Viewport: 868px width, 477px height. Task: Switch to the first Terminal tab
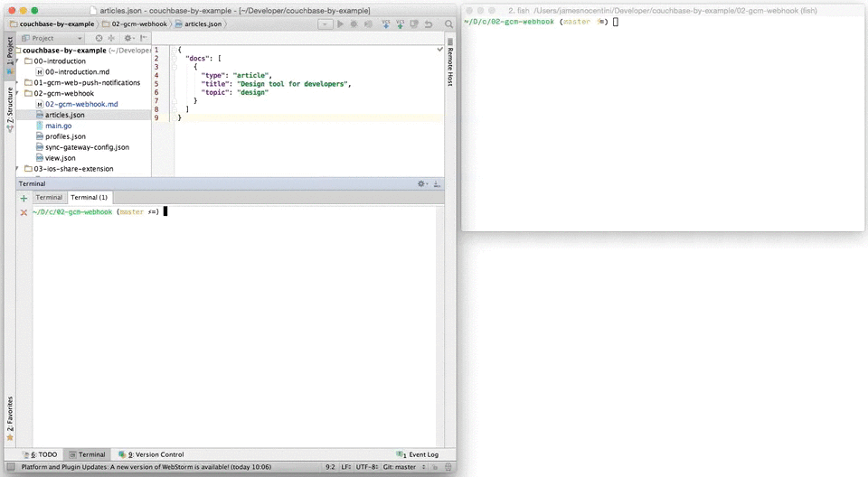[x=49, y=197]
